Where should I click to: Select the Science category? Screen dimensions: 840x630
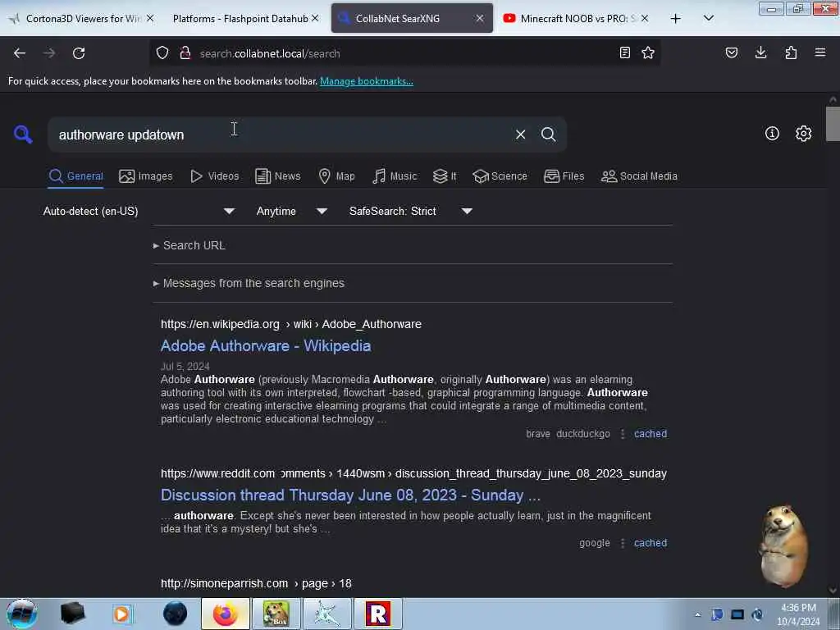[500, 176]
